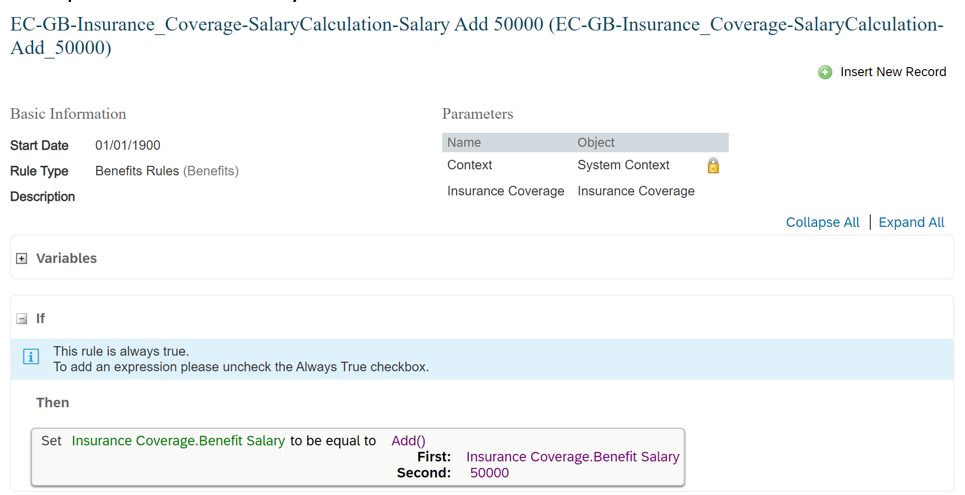Select the Insurance Coverage parameter name
Image resolution: width=965 pixels, height=495 pixels.
[506, 191]
